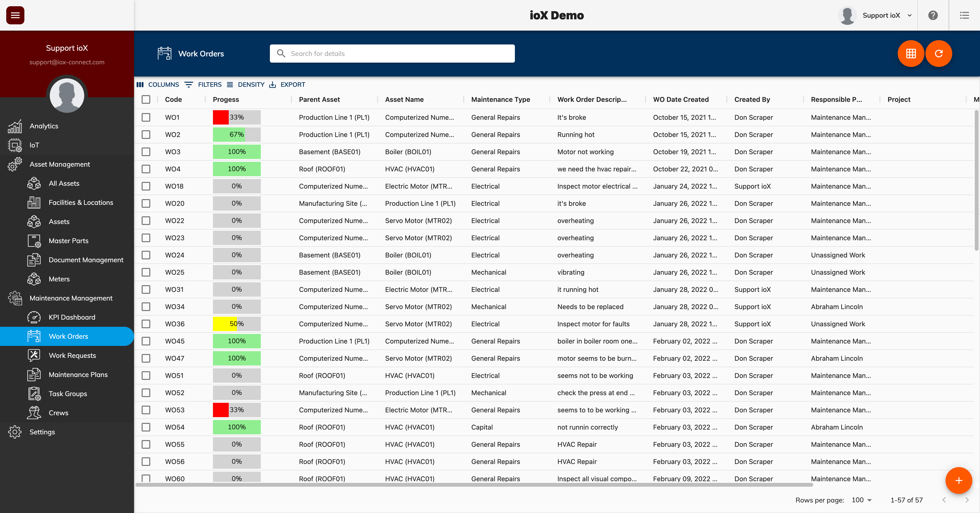The height and width of the screenshot is (513, 980).
Task: Click the Task Groups icon
Action: tap(34, 394)
